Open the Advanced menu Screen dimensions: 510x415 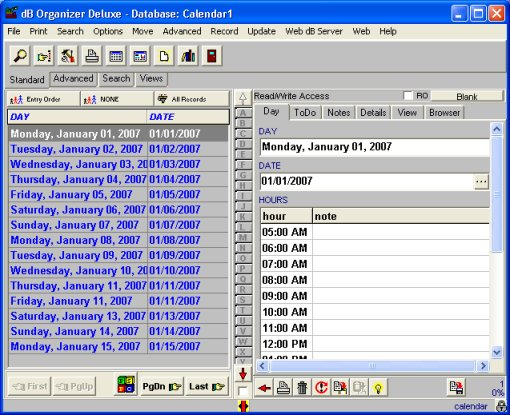coord(182,31)
